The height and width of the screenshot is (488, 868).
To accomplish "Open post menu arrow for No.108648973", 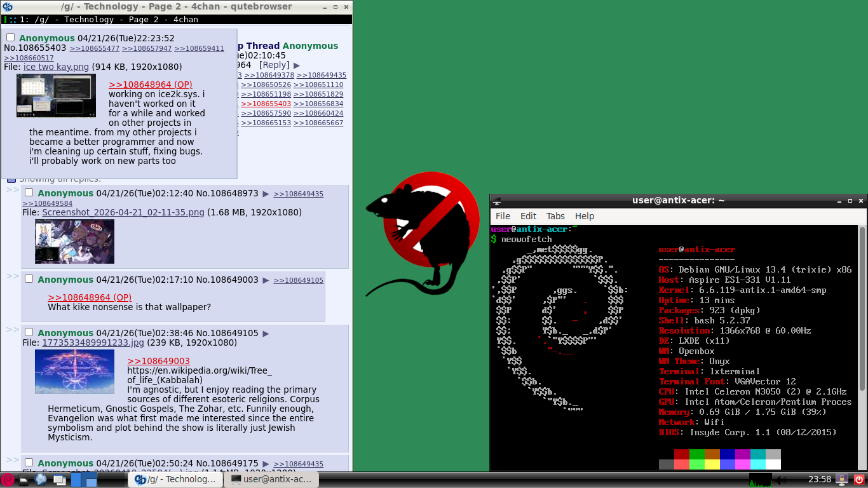I will click(x=266, y=193).
